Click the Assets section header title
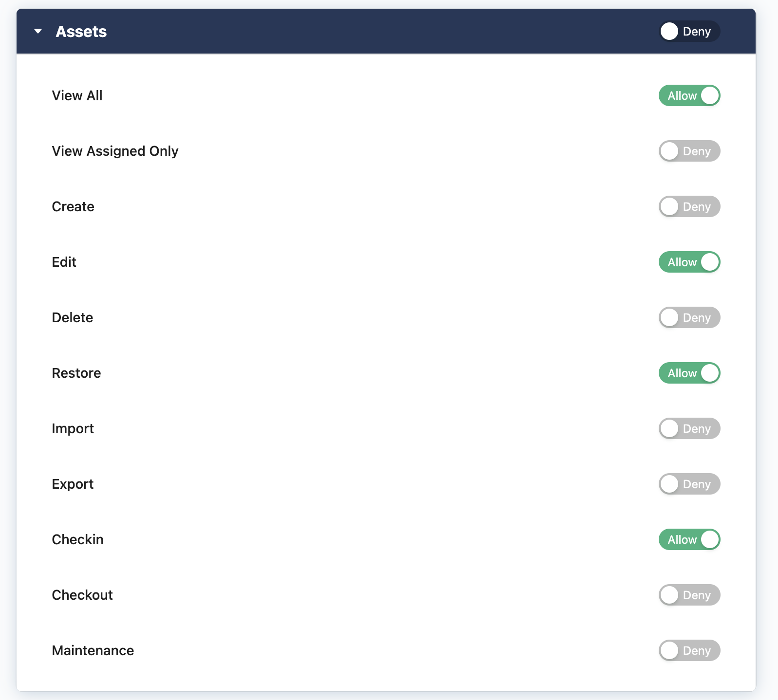 (81, 32)
